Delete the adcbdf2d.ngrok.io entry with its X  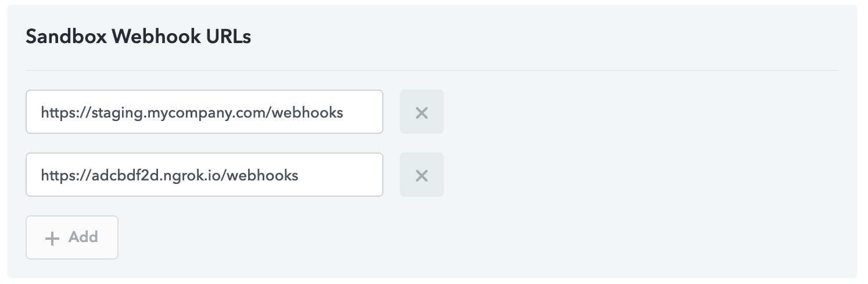pyautogui.click(x=421, y=175)
